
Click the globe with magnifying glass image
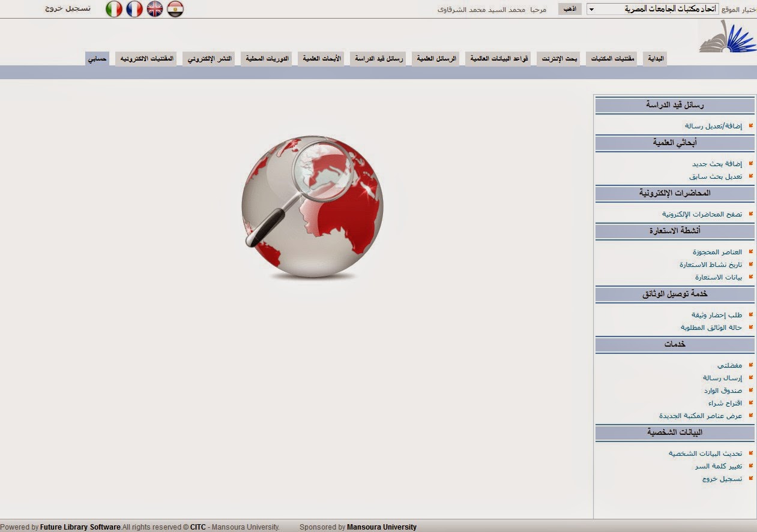tap(312, 206)
